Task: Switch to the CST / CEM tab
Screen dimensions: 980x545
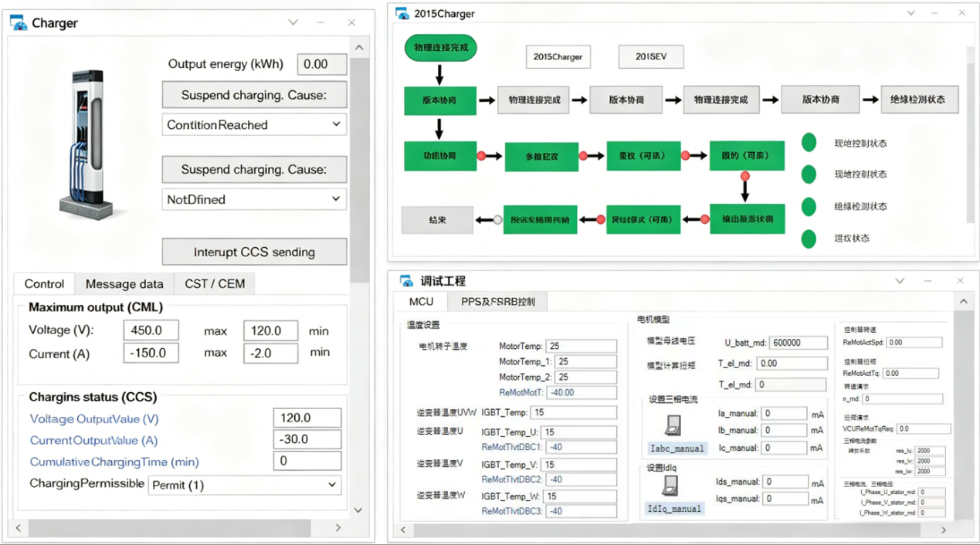Action: point(215,284)
